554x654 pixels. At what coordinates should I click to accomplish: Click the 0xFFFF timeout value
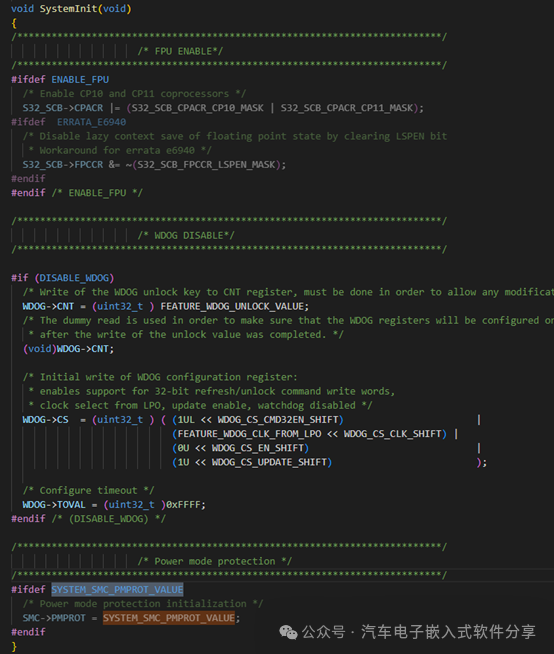click(x=184, y=505)
